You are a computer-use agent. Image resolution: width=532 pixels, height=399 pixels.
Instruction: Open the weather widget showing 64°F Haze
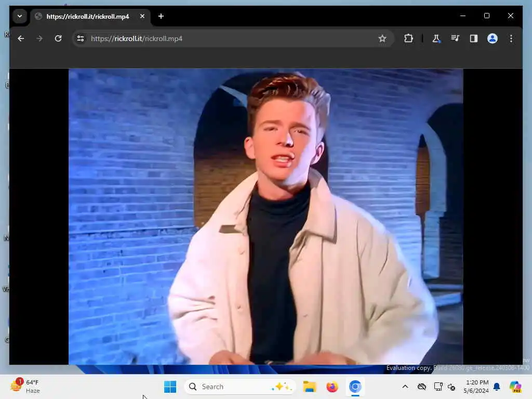25,386
